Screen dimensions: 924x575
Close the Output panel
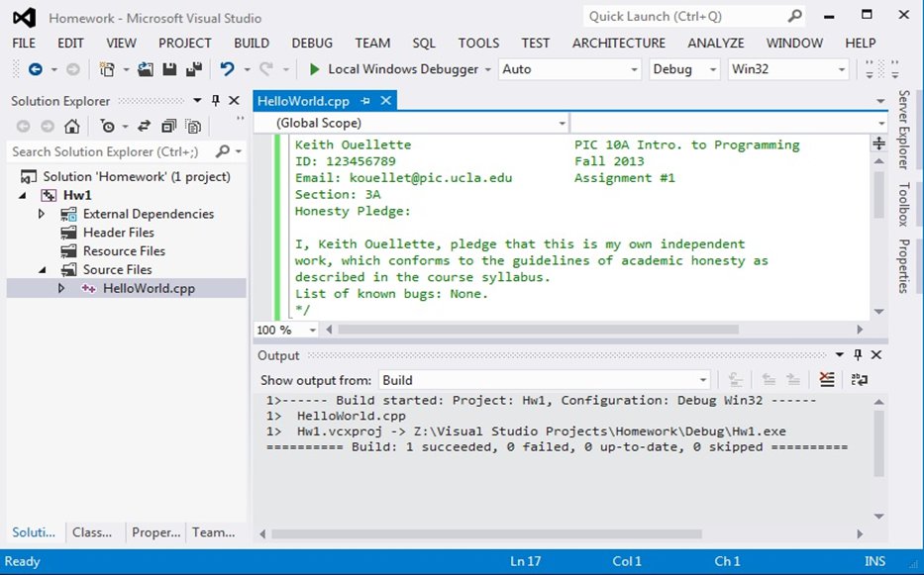click(x=876, y=354)
